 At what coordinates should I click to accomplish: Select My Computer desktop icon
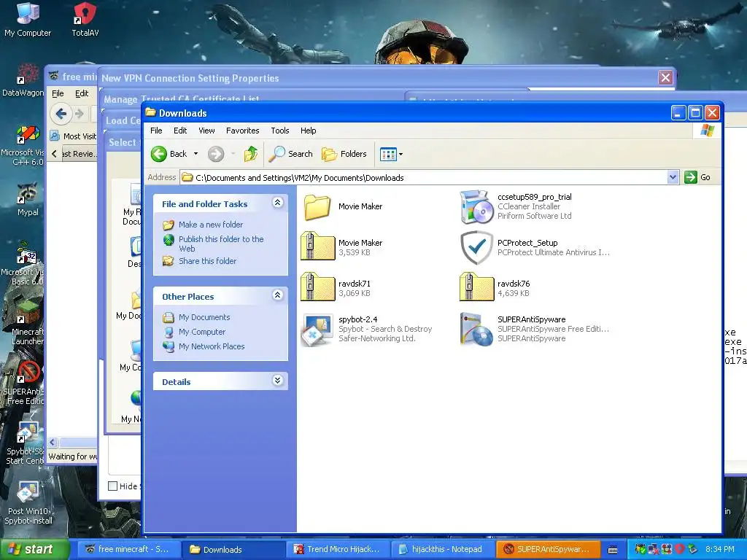[28, 20]
